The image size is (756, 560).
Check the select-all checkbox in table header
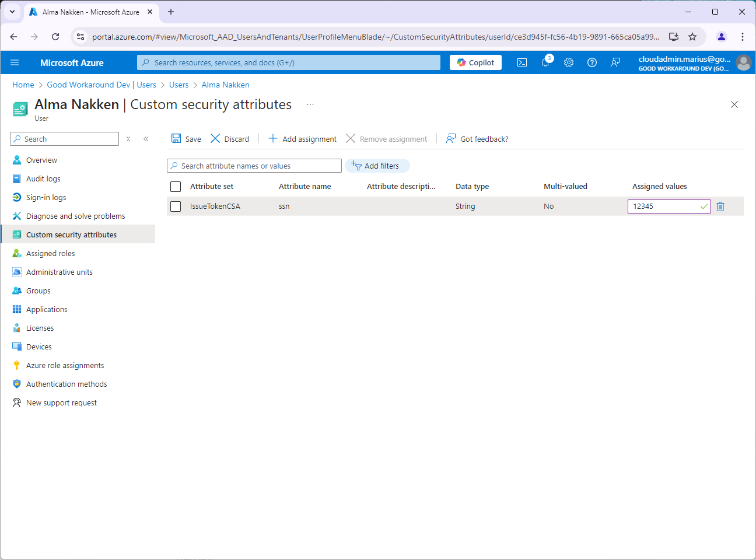coord(176,187)
